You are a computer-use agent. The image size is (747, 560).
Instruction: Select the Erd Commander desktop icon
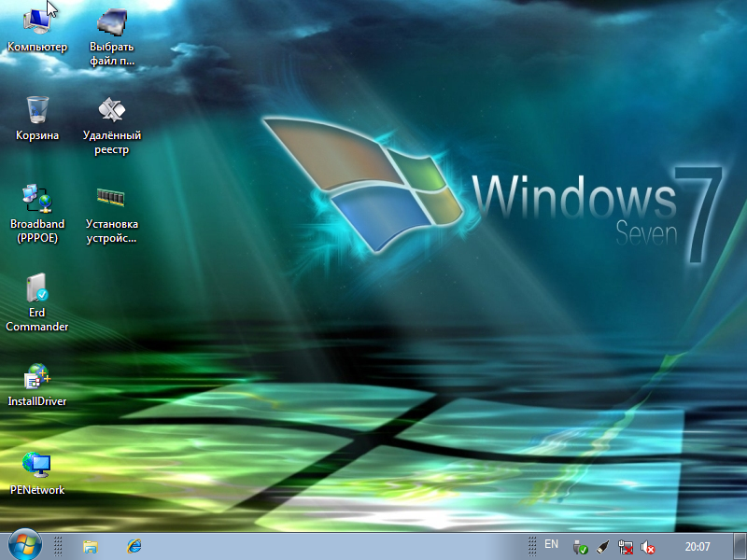pyautogui.click(x=37, y=287)
